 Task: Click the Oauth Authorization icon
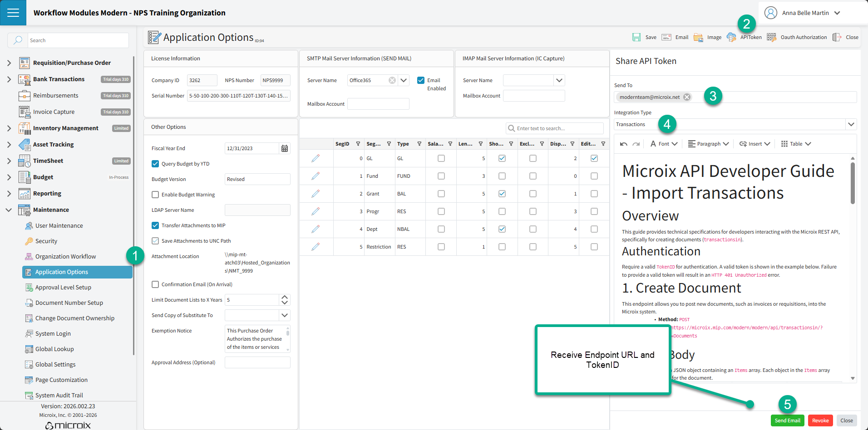tap(771, 37)
